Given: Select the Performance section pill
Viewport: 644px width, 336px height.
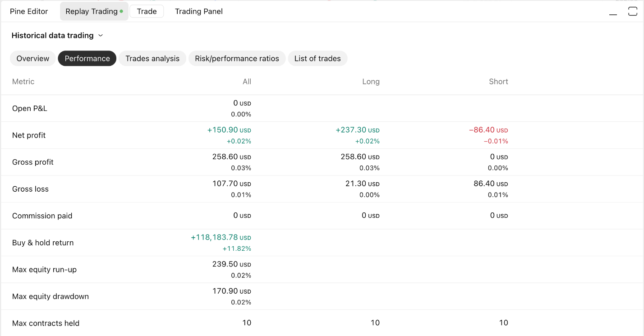Looking at the screenshot, I should click(87, 59).
